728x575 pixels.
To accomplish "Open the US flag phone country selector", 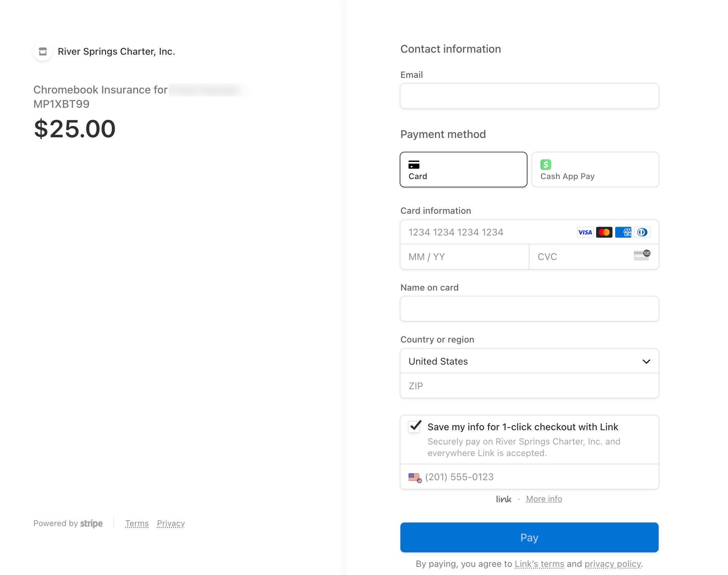I will 415,477.
